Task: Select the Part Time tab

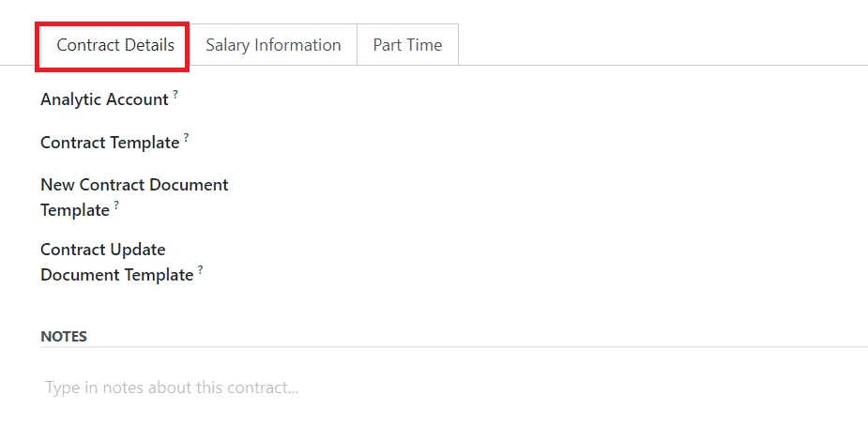Action: click(407, 45)
